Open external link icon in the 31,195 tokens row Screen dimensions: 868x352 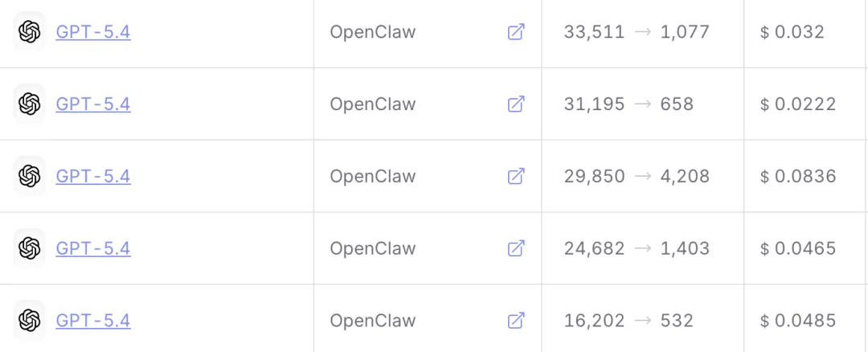516,104
